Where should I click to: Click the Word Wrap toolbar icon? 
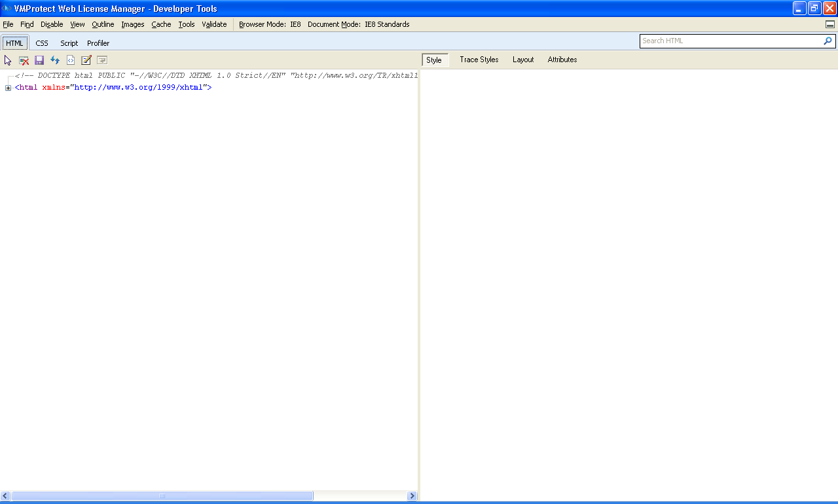pos(102,60)
